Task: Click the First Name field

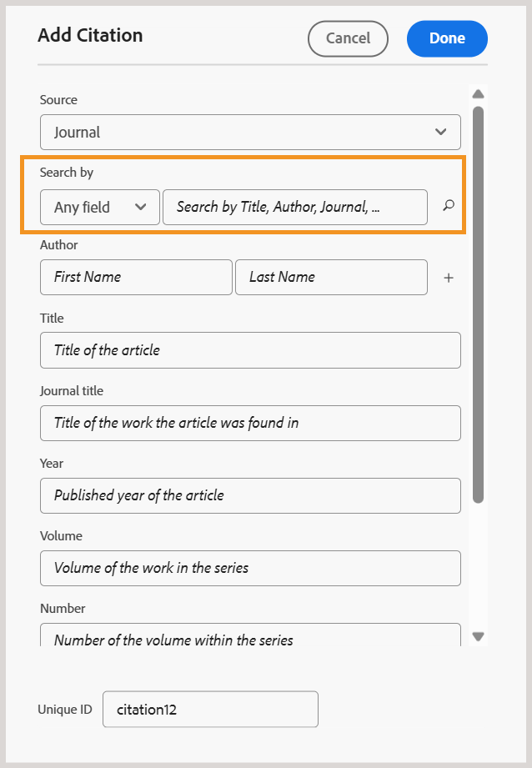Action: click(136, 277)
